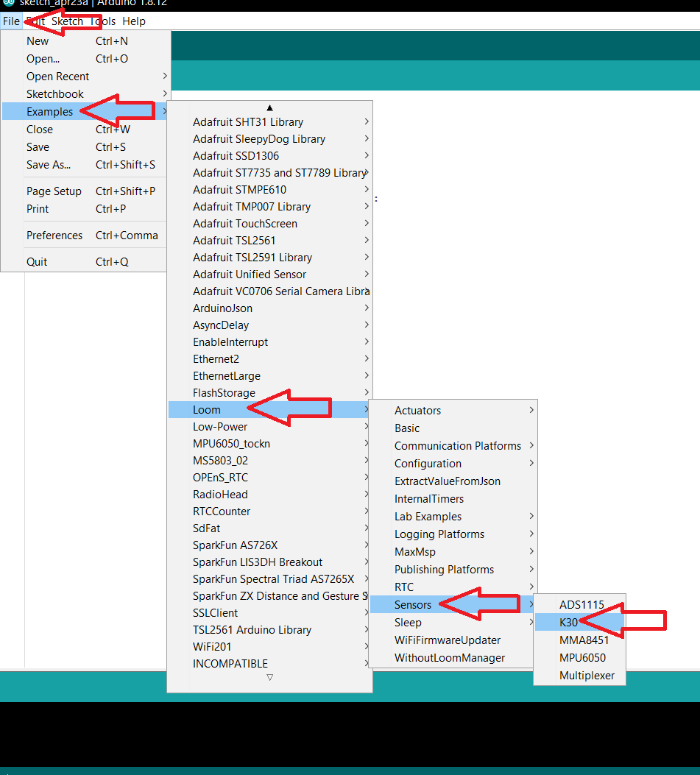Expand the Open Recent submenu
The height and width of the screenshot is (775, 700).
[85, 77]
